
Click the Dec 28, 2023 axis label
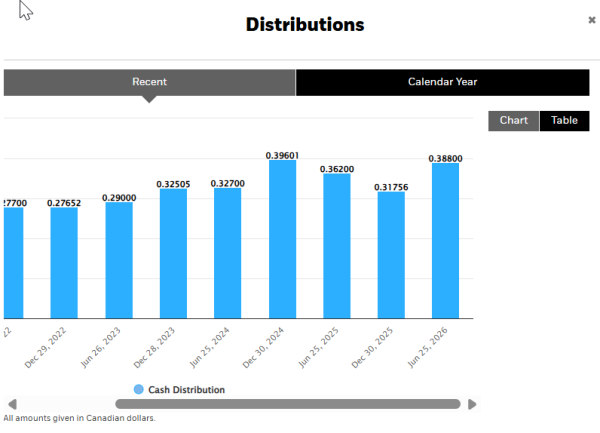click(x=154, y=347)
